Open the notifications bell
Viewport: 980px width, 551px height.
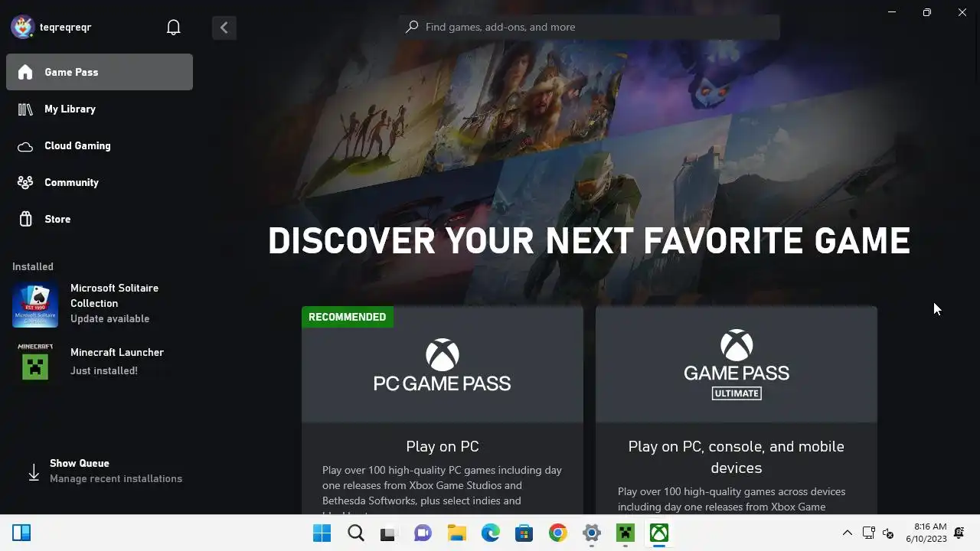(x=174, y=28)
